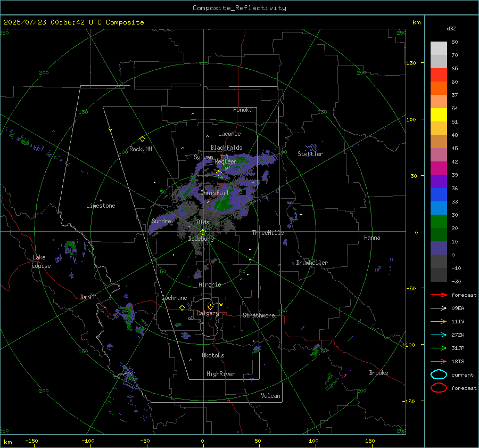Image resolution: width=479 pixels, height=448 pixels.
Task: Click the Olds city label
Action: pos(203,222)
